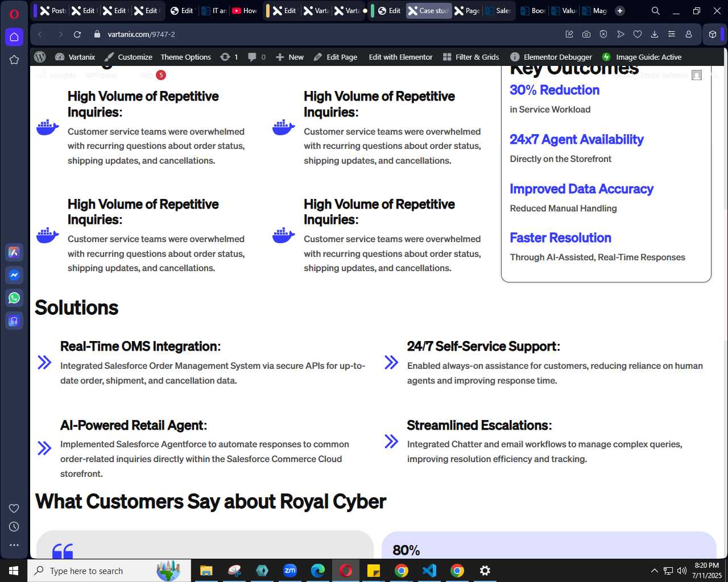Click the '24x7 Agent Availability' heading
The width and height of the screenshot is (728, 582).
pos(577,139)
